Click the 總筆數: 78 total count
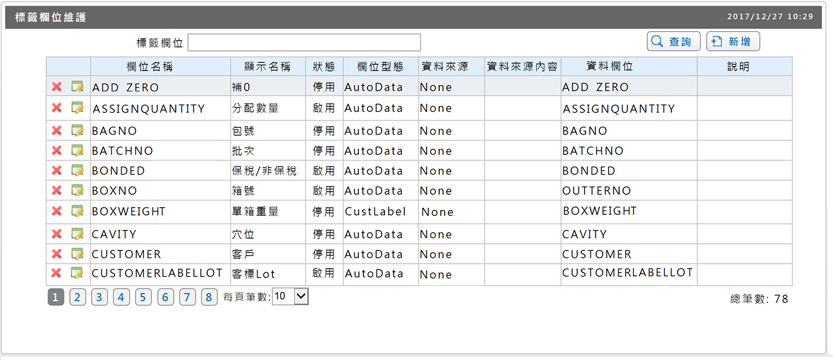 point(760,299)
